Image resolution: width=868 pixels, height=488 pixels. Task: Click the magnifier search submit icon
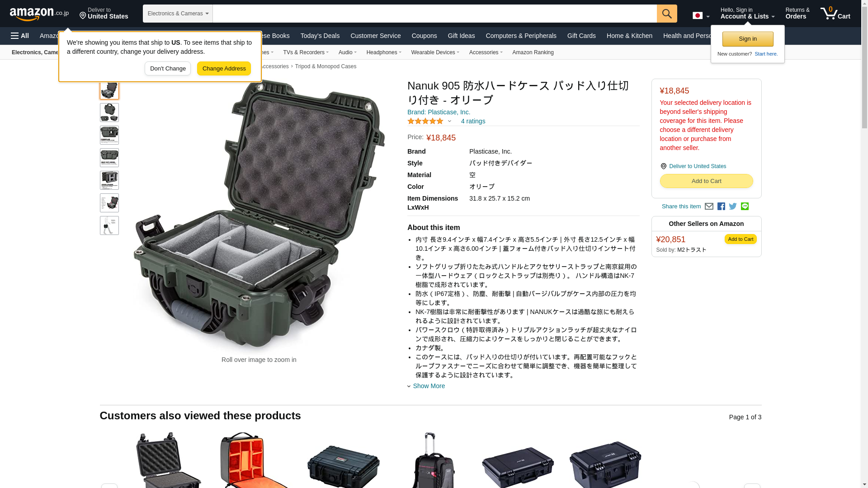click(x=667, y=14)
